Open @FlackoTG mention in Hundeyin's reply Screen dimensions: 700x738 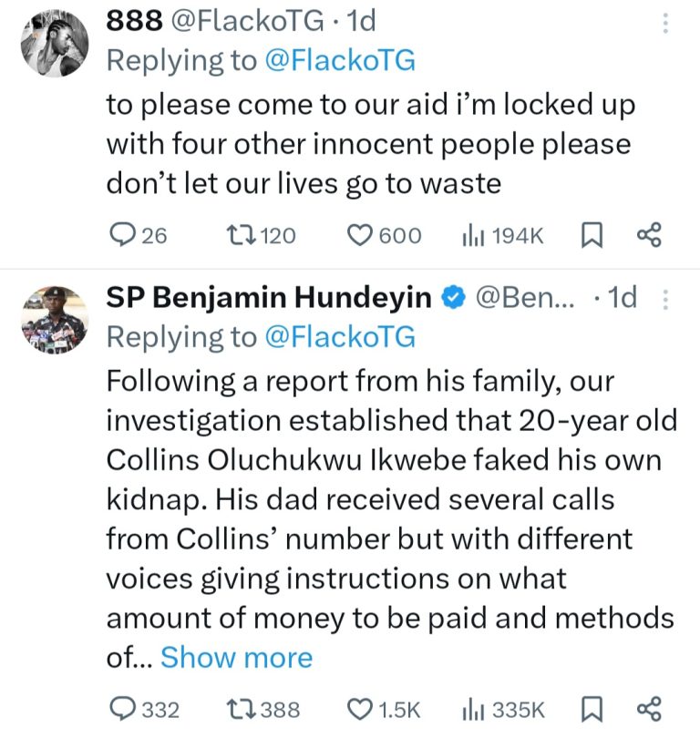click(339, 337)
